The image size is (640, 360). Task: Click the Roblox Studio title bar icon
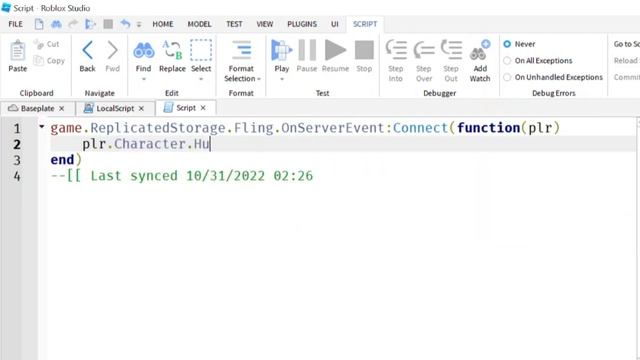click(6, 7)
